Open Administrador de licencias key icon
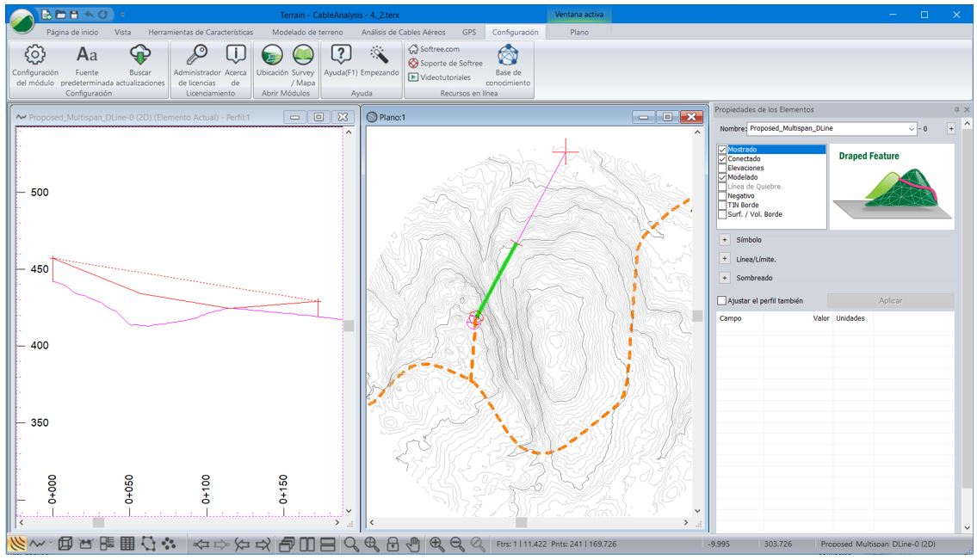Image resolution: width=977 pixels, height=560 pixels. tap(197, 56)
